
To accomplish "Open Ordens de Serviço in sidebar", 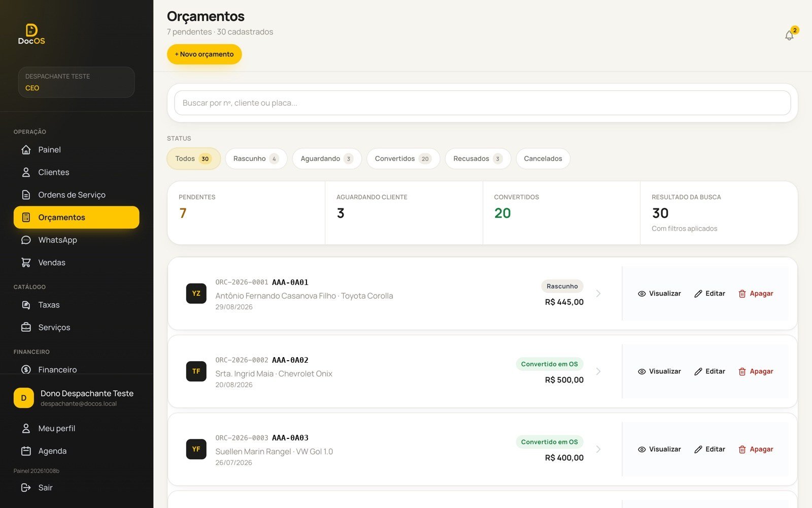I will (76, 195).
